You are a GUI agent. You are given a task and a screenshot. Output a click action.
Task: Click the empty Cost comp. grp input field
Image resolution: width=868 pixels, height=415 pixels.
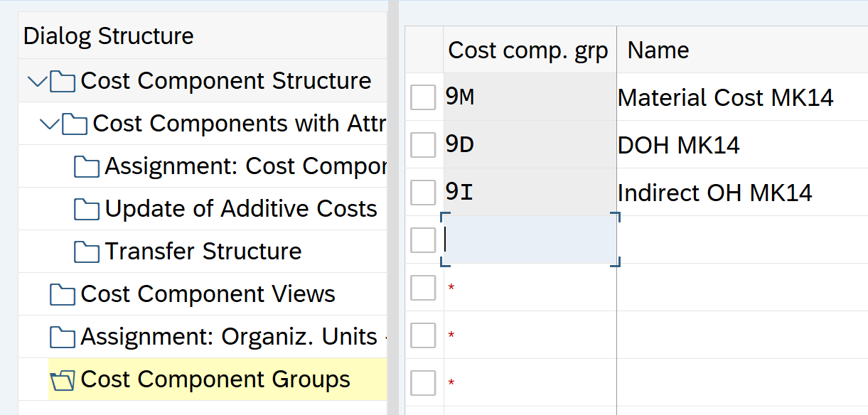coord(530,240)
